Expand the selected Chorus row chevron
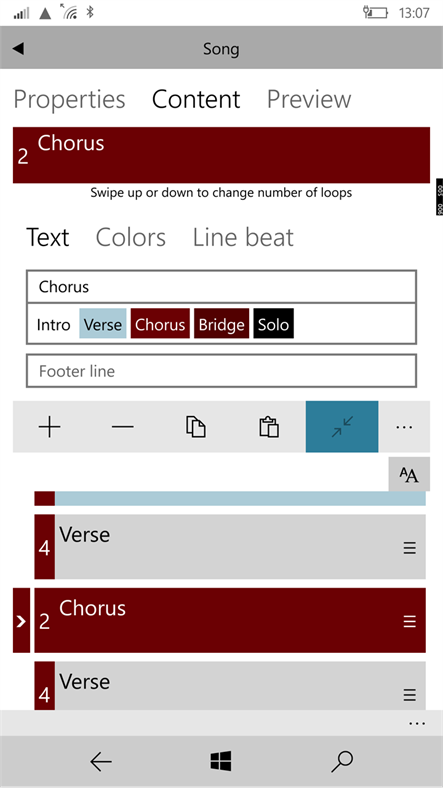The image size is (443, 788). [x=21, y=621]
